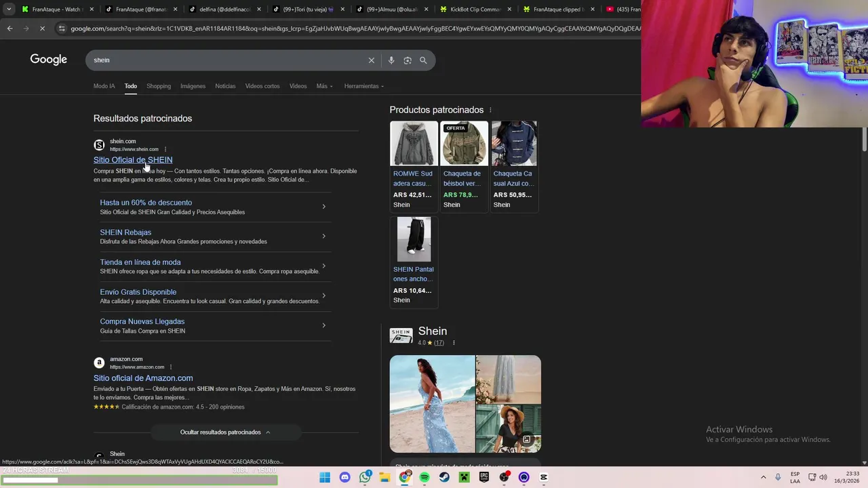Open chevron for Envío Gratis Disponible
Screen dimensions: 868x488
[x=323, y=296]
